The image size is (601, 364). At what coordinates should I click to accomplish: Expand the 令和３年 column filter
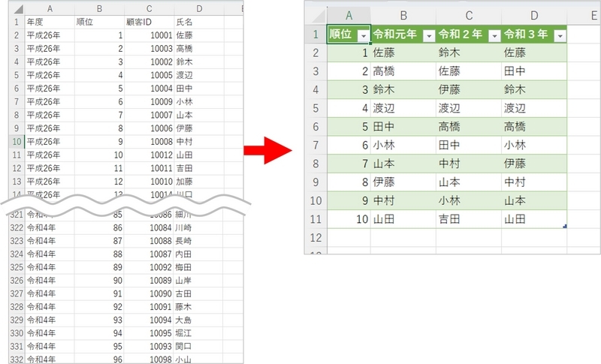[558, 35]
